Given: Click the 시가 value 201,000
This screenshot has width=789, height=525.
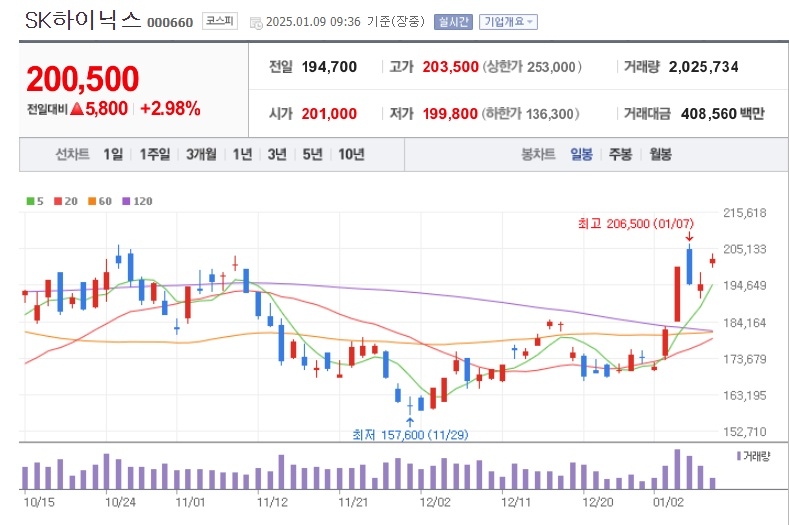Looking at the screenshot, I should click(329, 114).
